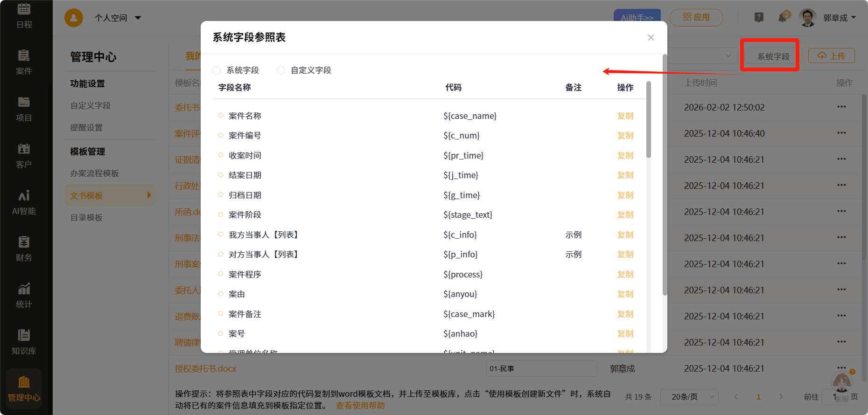This screenshot has width=868, height=415.
Task: Open AI智能 from the sidebar
Action: [24, 202]
